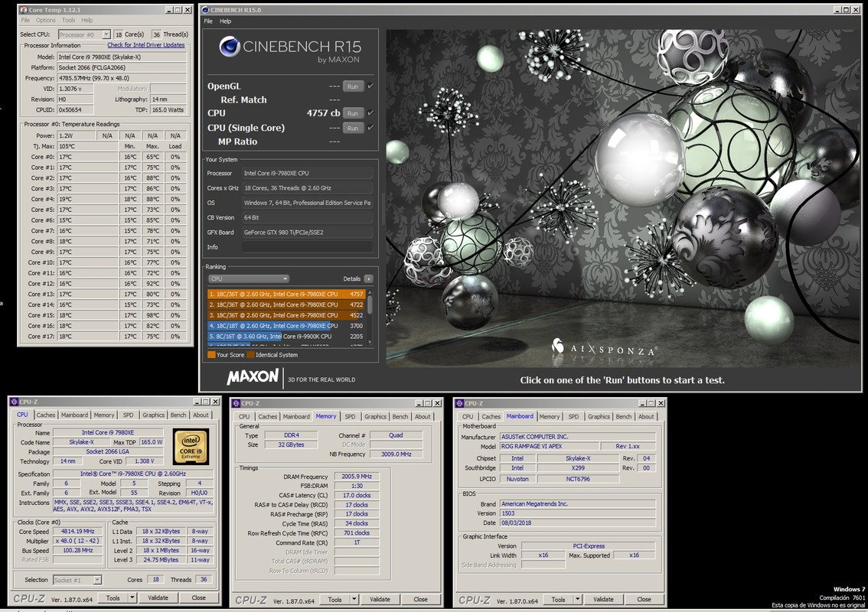Open the Selection Socket #1 dropdown in CPU-Z
Screen dimensions: 868x612
pyautogui.click(x=97, y=580)
